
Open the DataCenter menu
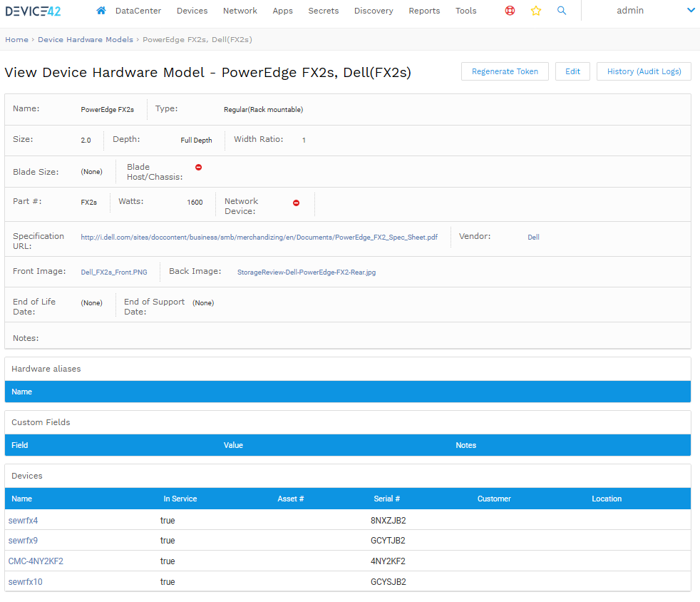[138, 11]
